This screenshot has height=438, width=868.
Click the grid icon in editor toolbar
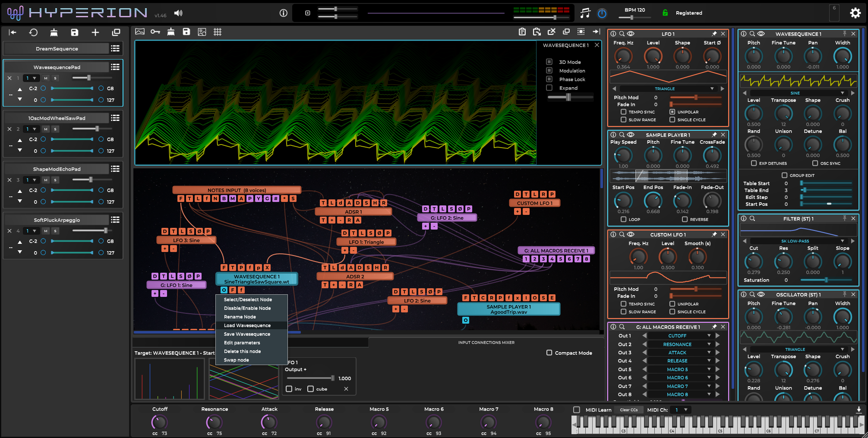218,32
